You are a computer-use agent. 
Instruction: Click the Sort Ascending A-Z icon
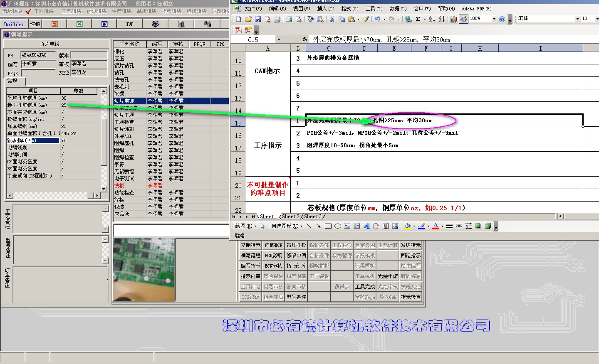tap(432, 19)
